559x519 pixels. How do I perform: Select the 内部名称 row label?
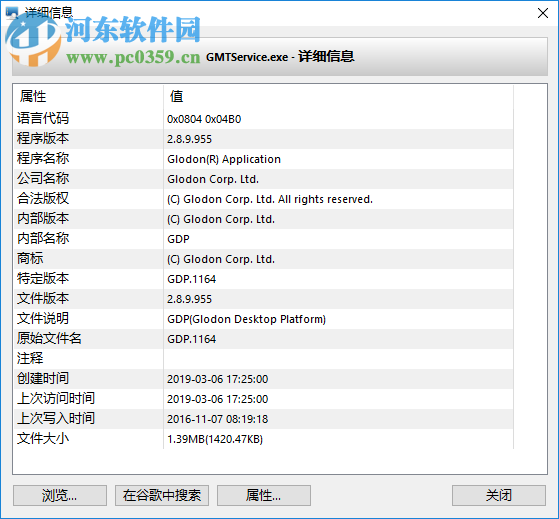tap(43, 238)
